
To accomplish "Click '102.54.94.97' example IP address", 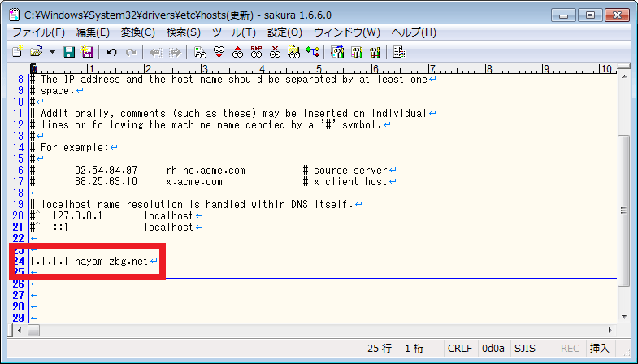I will coord(103,170).
